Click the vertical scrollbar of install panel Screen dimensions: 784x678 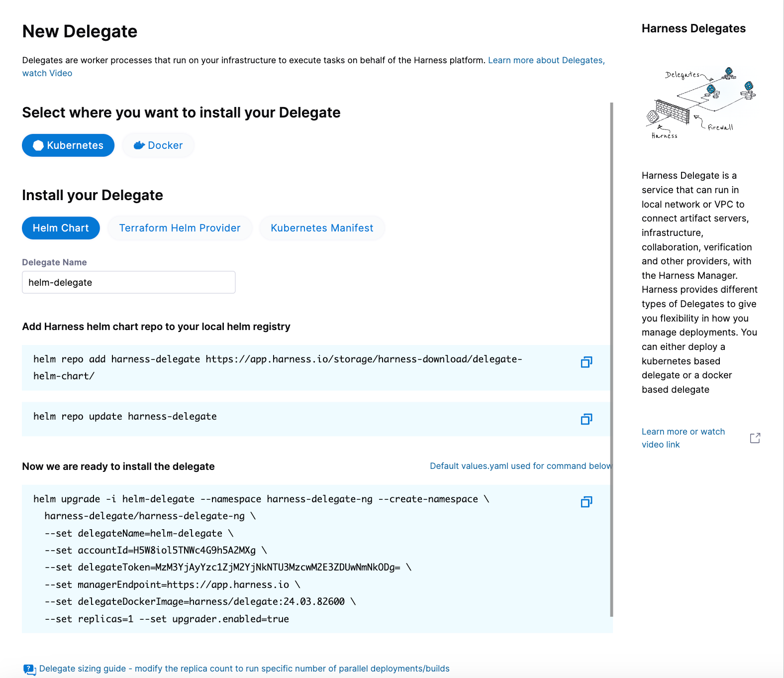pos(611,358)
